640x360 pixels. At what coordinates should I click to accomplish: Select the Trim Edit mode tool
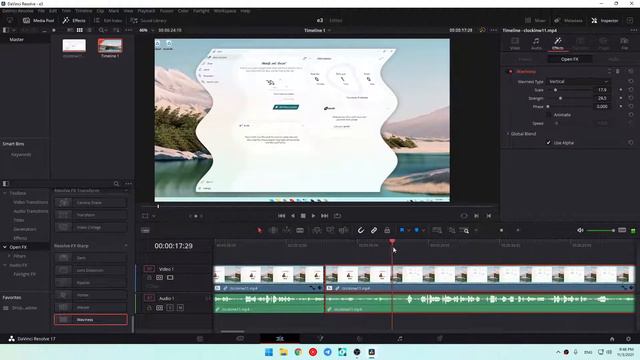(x=273, y=231)
